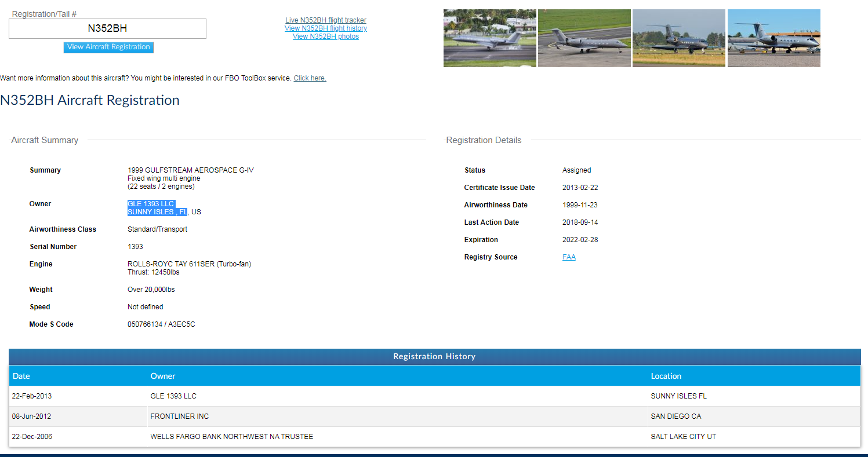Select the 22-Feb-2013 date cell

[32, 396]
